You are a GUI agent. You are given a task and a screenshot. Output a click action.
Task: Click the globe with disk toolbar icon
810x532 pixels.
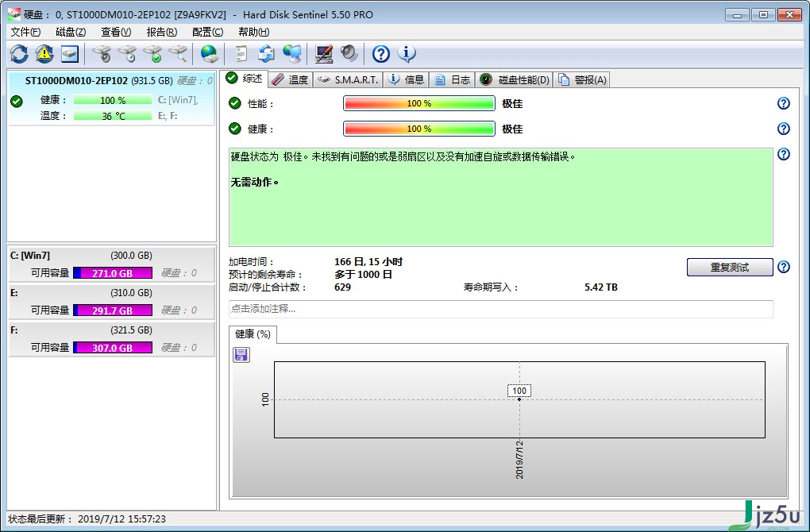pyautogui.click(x=209, y=54)
